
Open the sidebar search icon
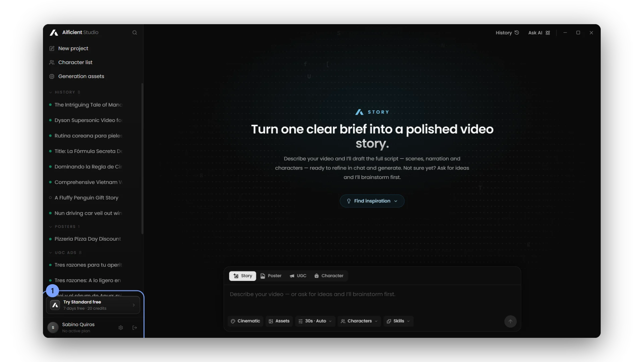point(135,33)
